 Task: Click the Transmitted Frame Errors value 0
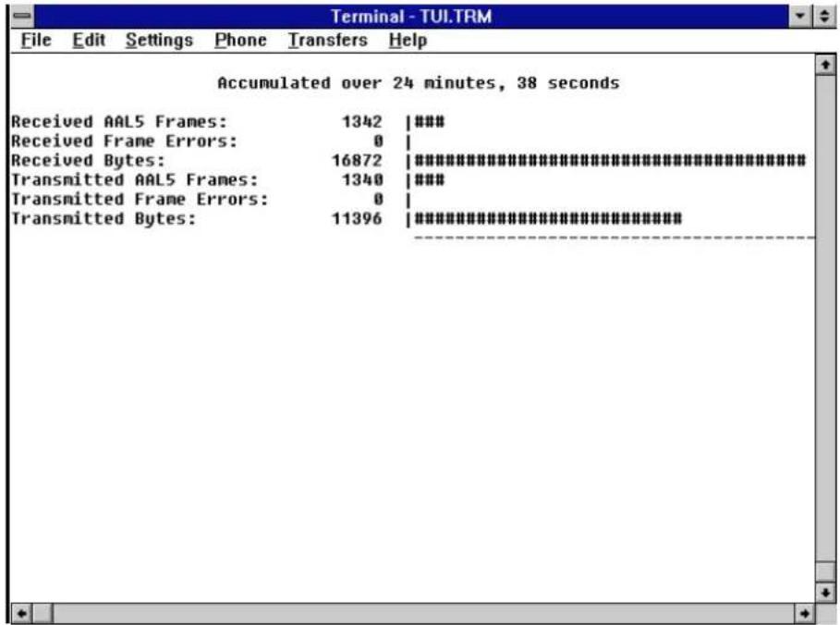coord(378,199)
